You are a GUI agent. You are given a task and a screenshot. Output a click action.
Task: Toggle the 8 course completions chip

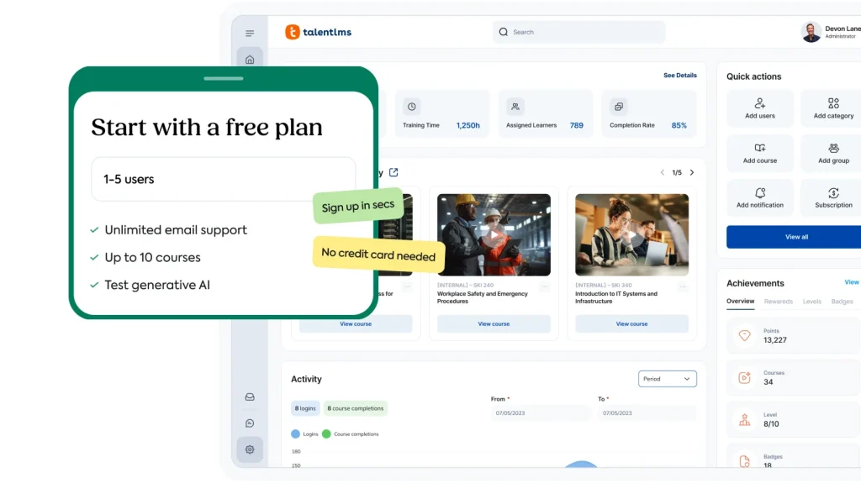356,408
